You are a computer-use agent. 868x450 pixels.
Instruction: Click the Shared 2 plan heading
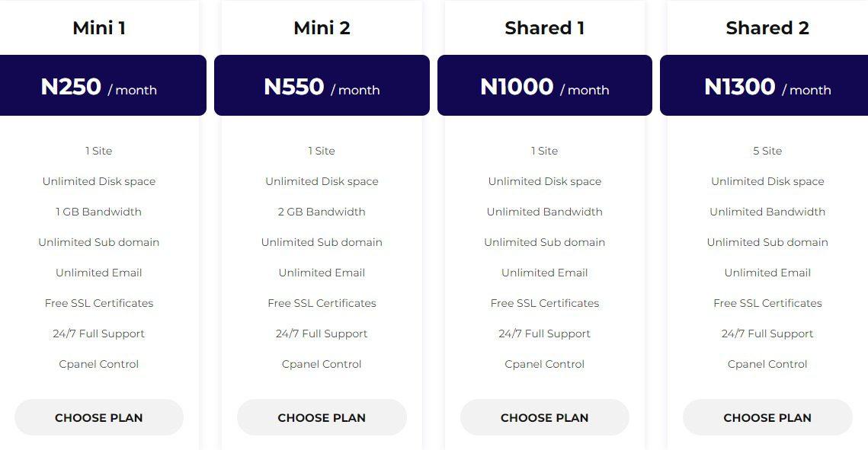click(x=767, y=27)
